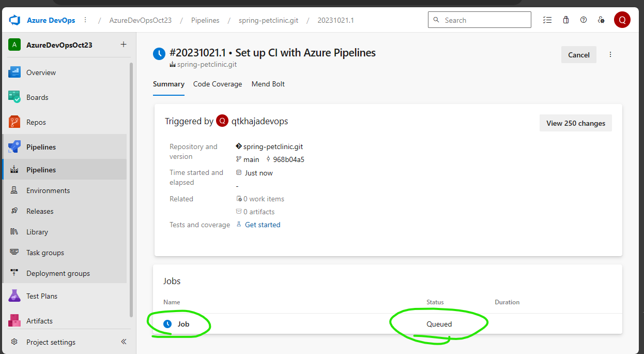Click 0 work items link
This screenshot has height=354, width=644.
point(264,199)
